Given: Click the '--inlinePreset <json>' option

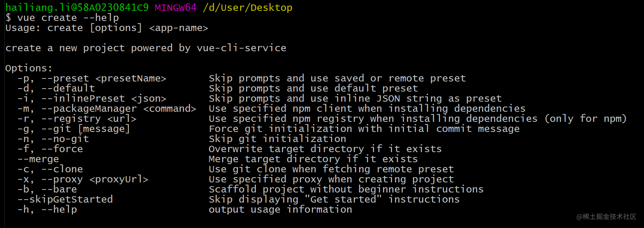Looking at the screenshot, I should tap(104, 99).
